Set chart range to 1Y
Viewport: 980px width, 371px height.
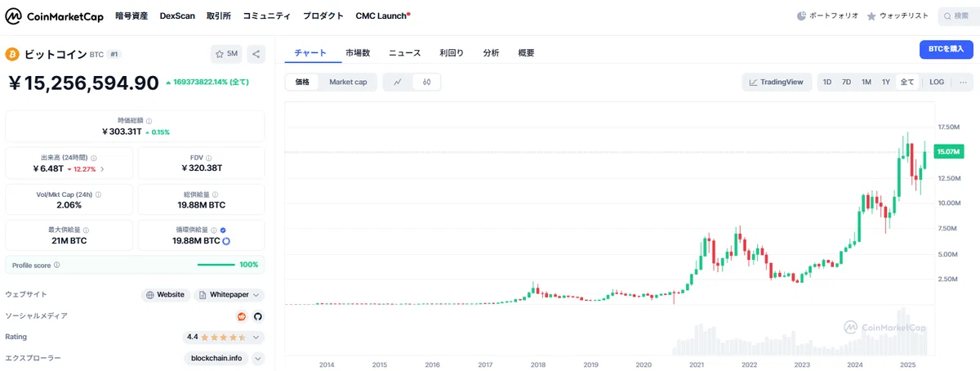tap(886, 82)
